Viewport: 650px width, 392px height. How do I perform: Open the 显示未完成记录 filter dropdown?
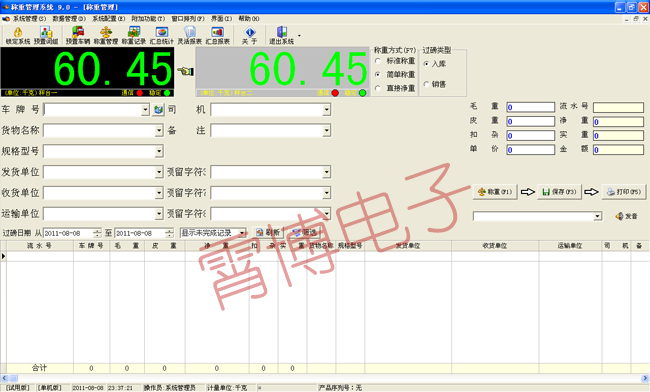click(x=242, y=233)
